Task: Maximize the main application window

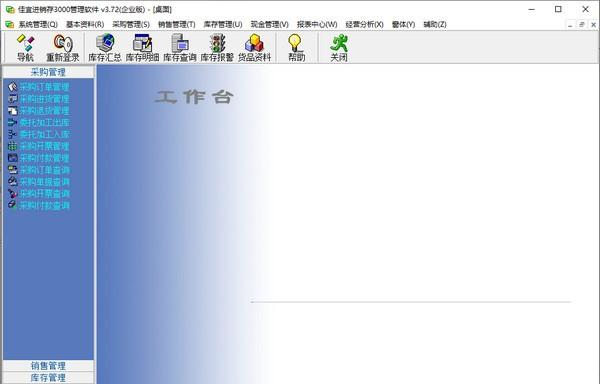Action: tap(558, 9)
